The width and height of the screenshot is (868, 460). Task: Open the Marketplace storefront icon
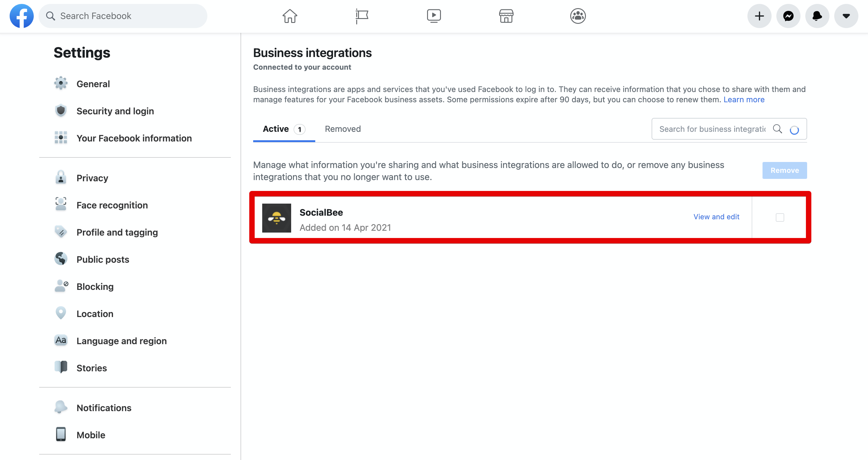506,16
